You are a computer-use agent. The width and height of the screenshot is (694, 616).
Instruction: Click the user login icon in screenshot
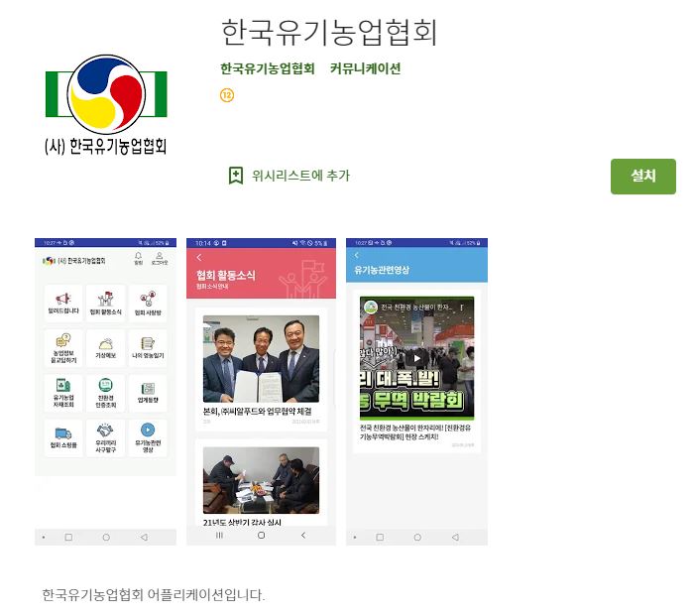160,256
